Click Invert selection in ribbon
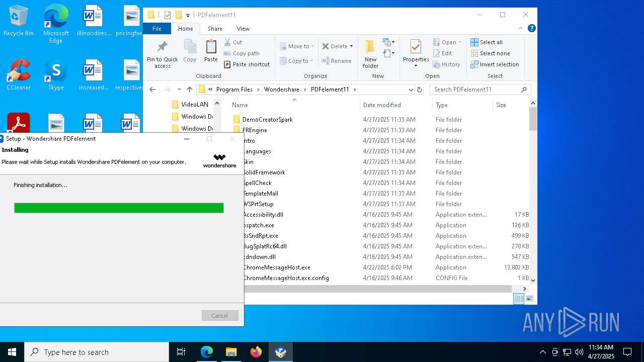 pyautogui.click(x=495, y=64)
